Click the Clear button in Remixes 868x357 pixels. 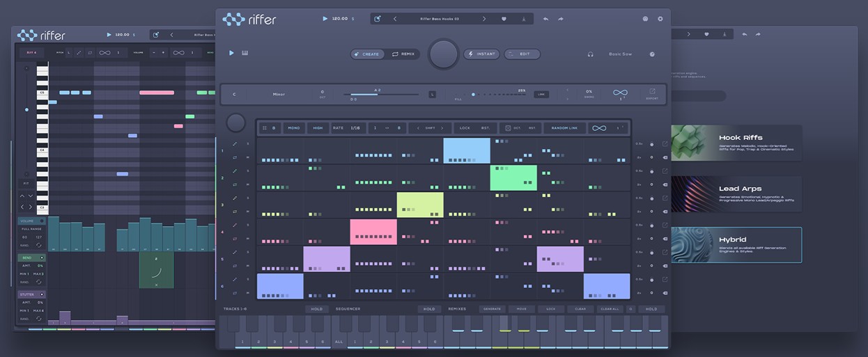click(x=580, y=309)
